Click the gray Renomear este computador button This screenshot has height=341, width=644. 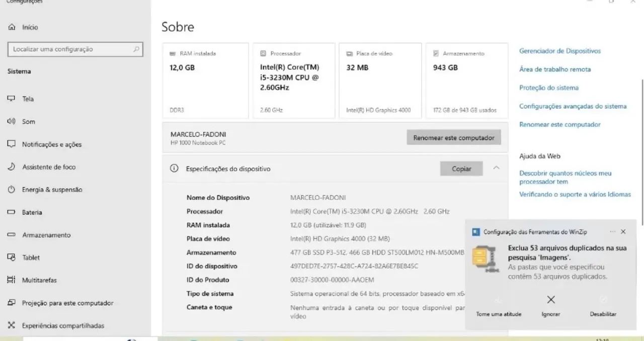click(x=454, y=138)
